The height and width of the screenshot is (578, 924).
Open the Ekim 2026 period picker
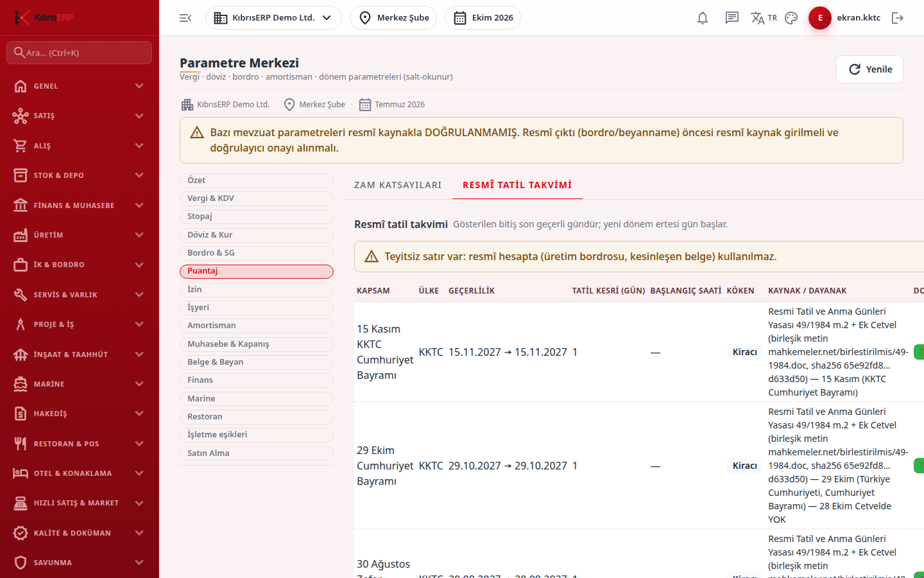(483, 18)
